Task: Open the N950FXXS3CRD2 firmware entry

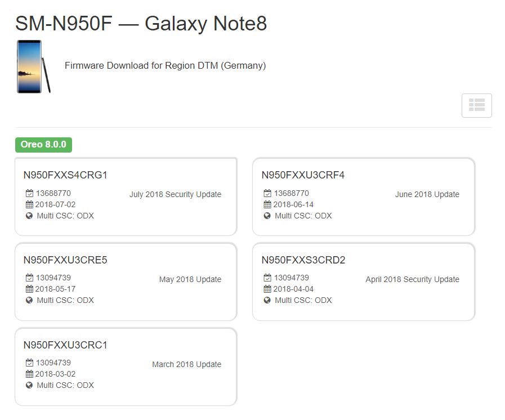Action: pos(303,260)
